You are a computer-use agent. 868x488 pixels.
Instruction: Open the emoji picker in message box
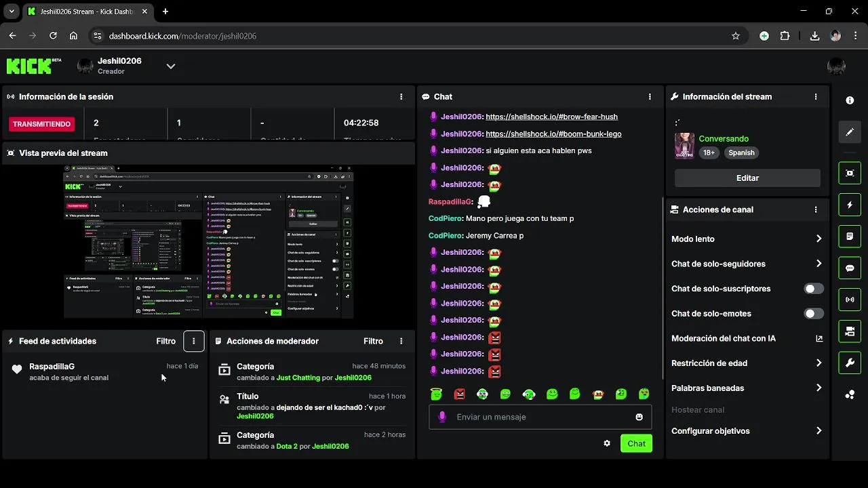tap(639, 417)
